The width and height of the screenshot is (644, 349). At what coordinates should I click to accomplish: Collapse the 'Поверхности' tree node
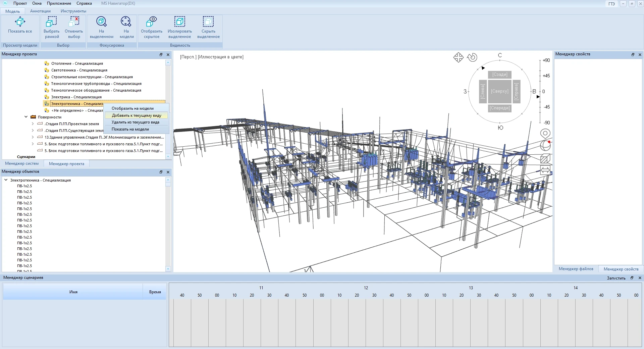click(26, 117)
